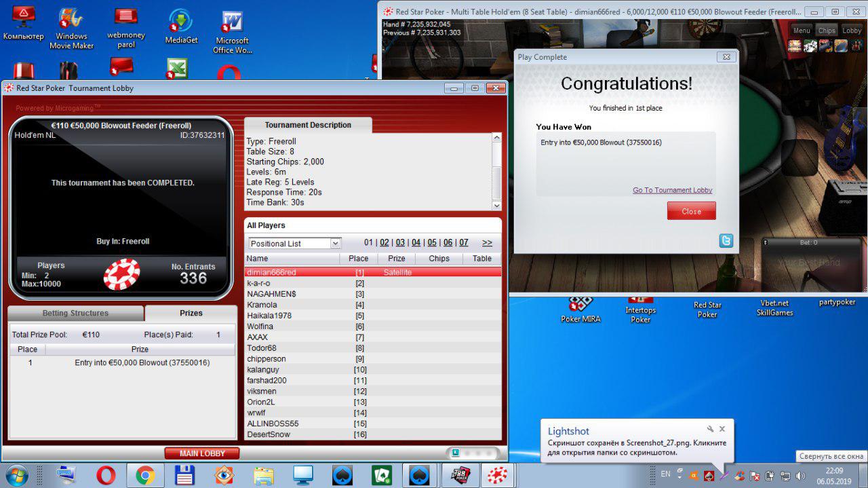The image size is (868, 488).
Task: Open Intertops Poker desktop shortcut
Action: coord(640,310)
